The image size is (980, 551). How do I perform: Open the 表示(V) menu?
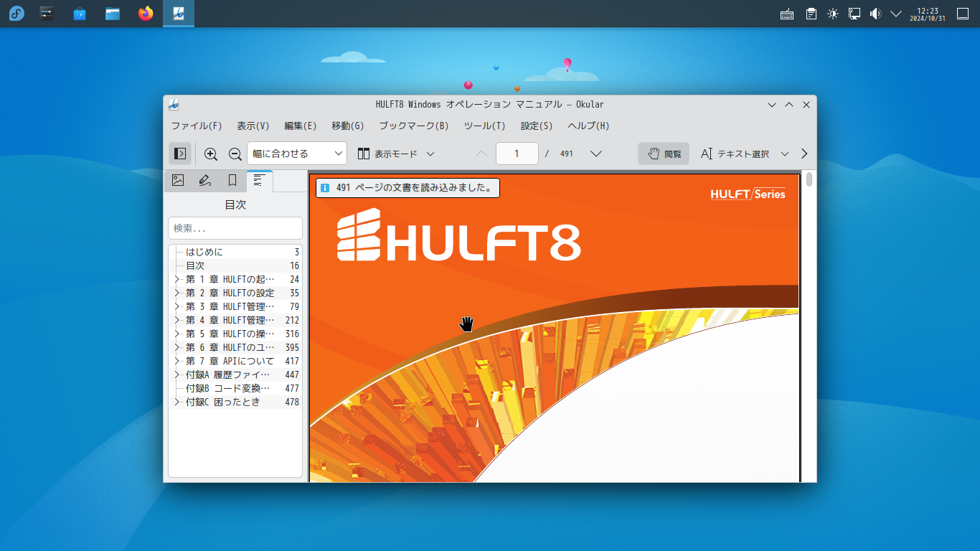253,126
